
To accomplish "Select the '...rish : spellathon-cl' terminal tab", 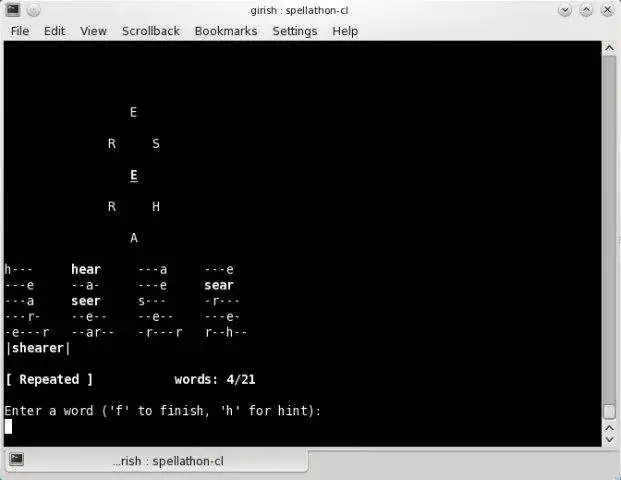I will 156,461.
